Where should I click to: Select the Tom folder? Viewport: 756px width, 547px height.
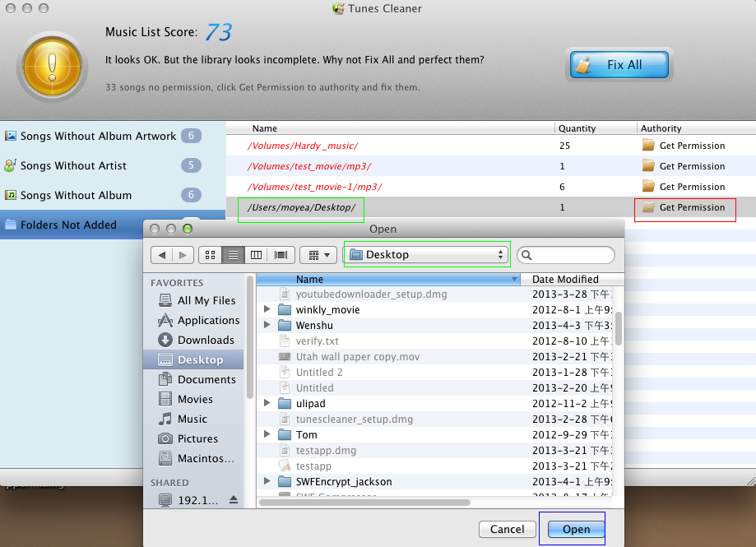point(434,434)
